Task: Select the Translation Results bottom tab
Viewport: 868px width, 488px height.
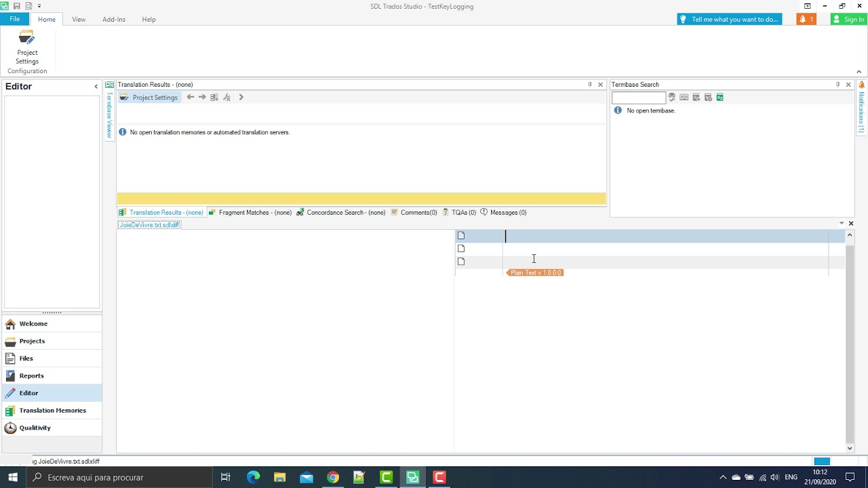Action: (x=161, y=212)
